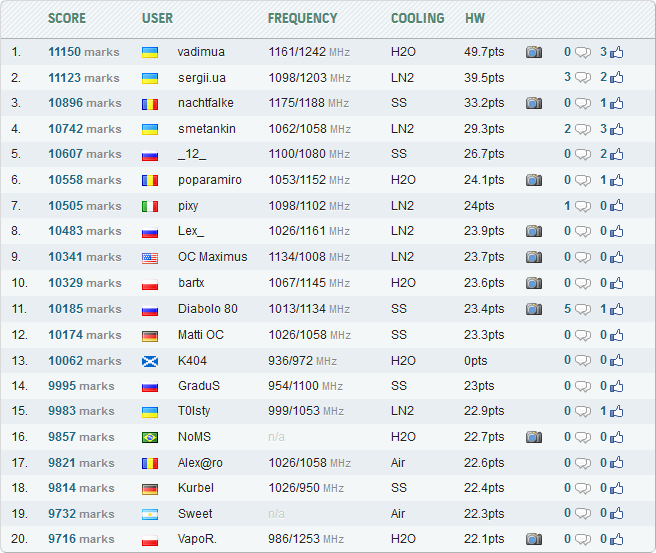656x553 pixels.
Task: Click Brazil flag next to NoMS
Action: click(x=150, y=437)
